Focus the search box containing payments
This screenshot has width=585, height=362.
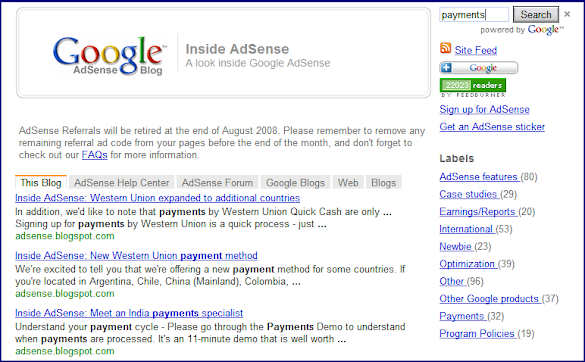tap(474, 15)
